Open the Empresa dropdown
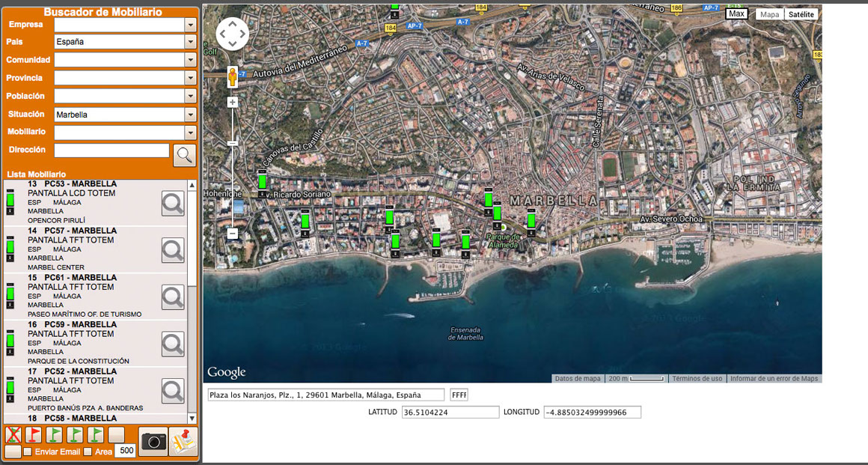 [125, 24]
